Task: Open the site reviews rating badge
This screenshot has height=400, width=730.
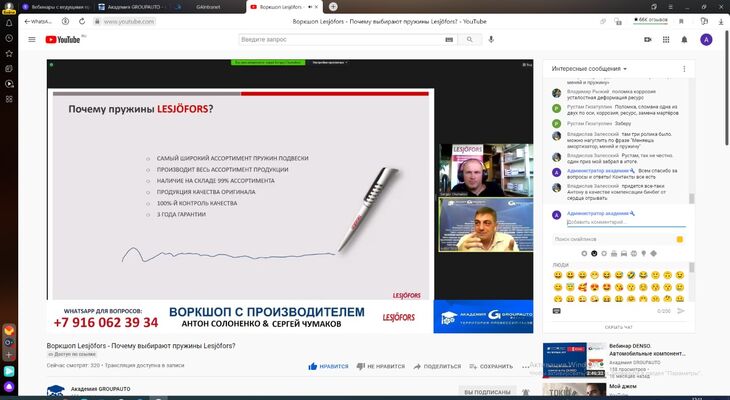Action: click(x=650, y=20)
